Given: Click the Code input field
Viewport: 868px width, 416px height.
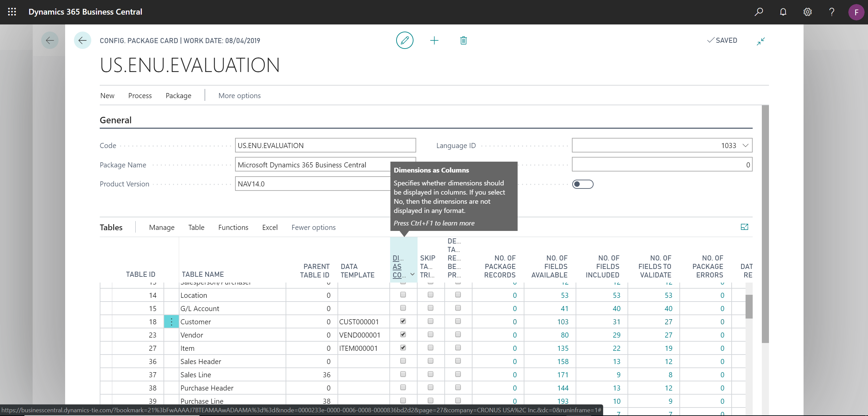Looking at the screenshot, I should pos(326,145).
